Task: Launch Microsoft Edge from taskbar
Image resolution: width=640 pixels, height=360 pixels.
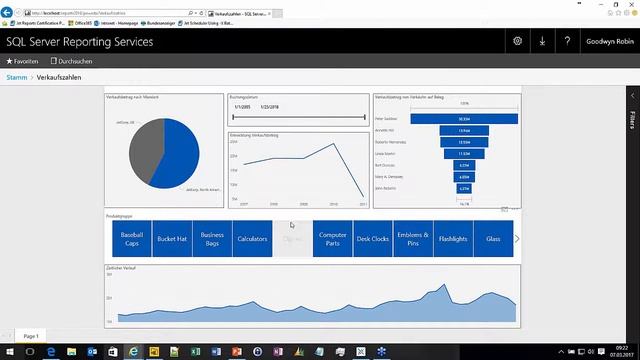Action: 51,351
